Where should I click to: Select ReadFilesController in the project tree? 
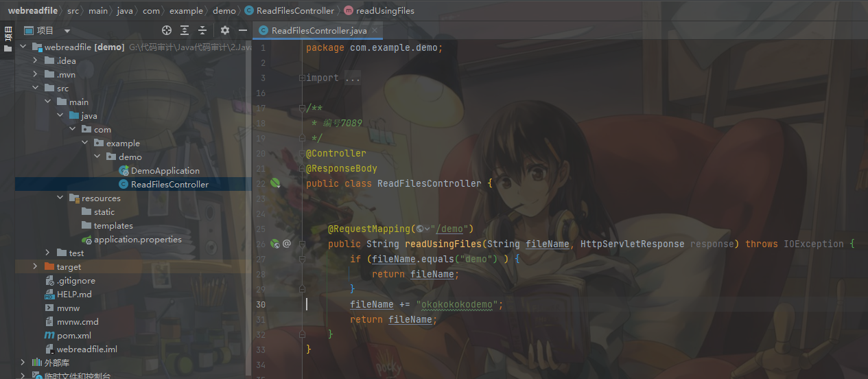pos(169,184)
